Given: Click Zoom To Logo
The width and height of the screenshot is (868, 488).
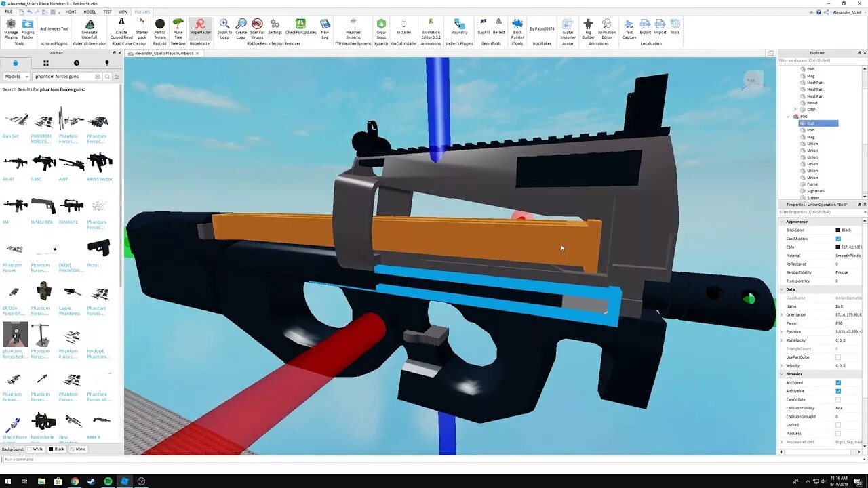Looking at the screenshot, I should pyautogui.click(x=224, y=28).
